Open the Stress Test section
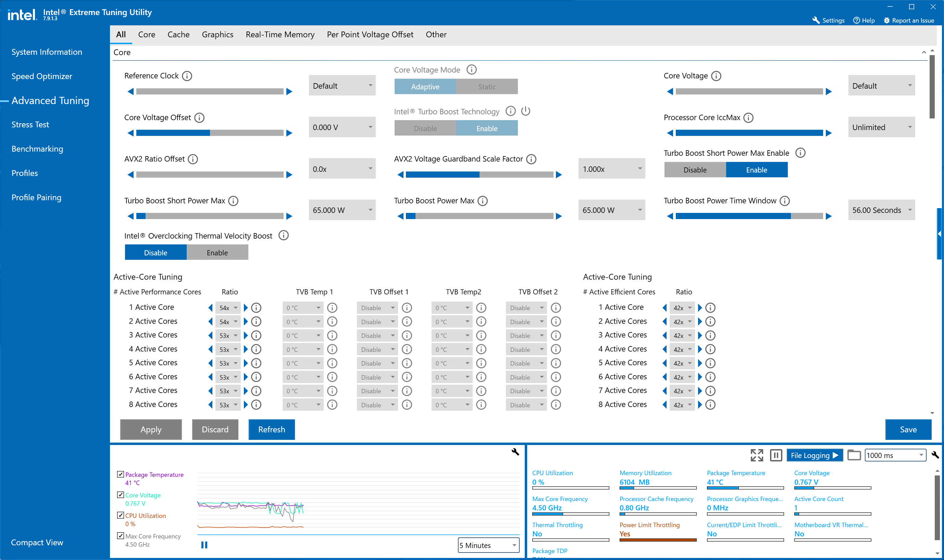 click(30, 125)
